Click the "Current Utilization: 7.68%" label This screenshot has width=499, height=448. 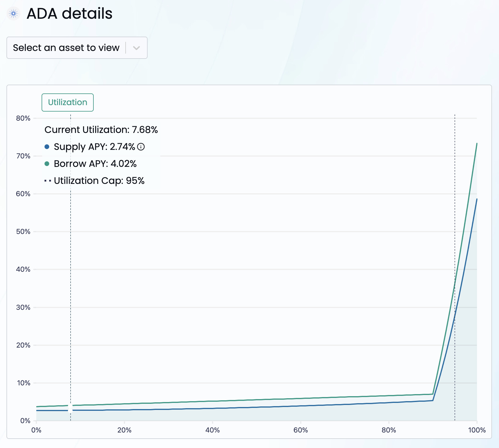[101, 130]
